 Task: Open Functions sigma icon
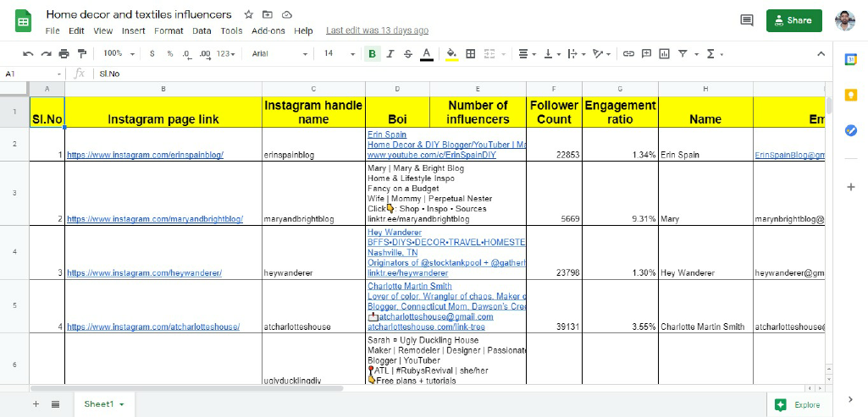point(710,53)
